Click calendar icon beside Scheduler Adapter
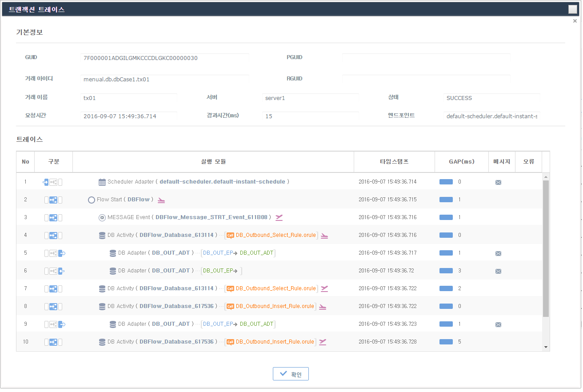Viewport: 583px width, 392px height. [x=102, y=182]
